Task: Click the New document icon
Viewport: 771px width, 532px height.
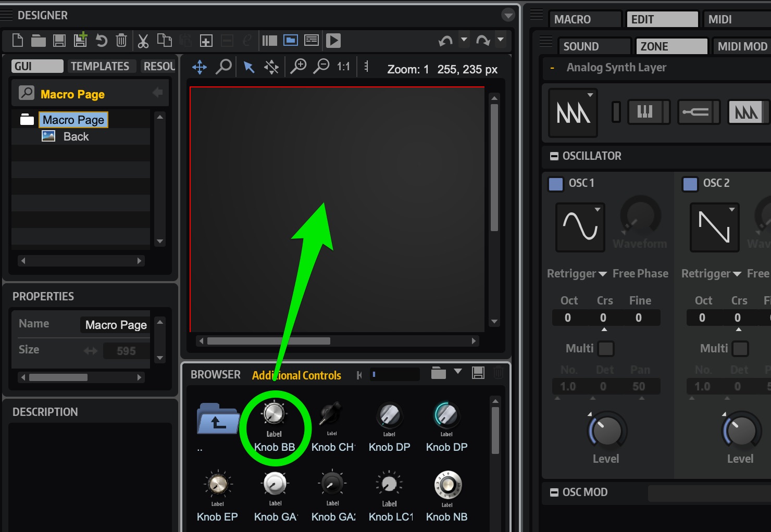Action: pos(18,40)
